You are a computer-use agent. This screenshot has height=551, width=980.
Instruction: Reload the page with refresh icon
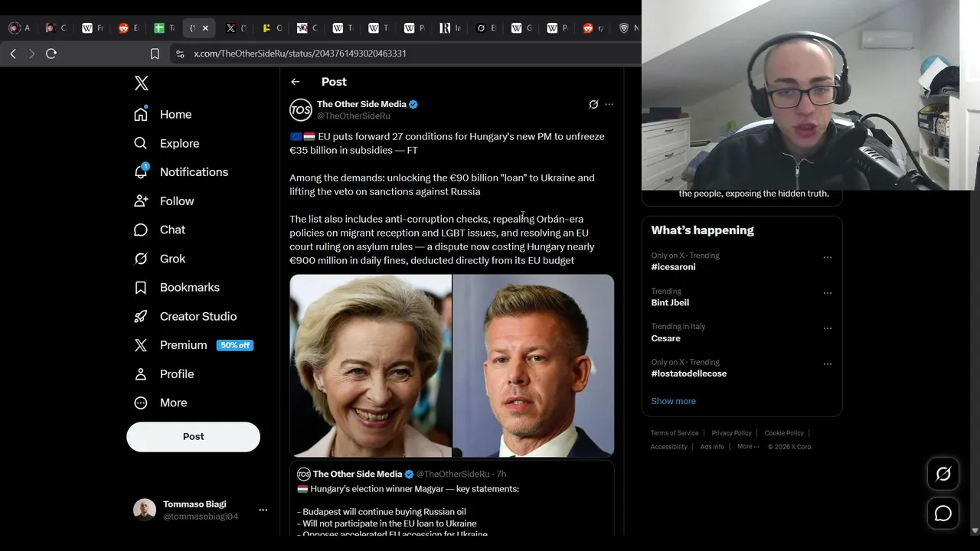coord(51,54)
